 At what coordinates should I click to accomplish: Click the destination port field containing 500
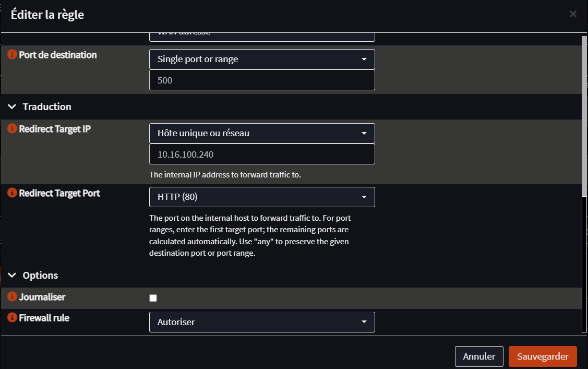(262, 80)
